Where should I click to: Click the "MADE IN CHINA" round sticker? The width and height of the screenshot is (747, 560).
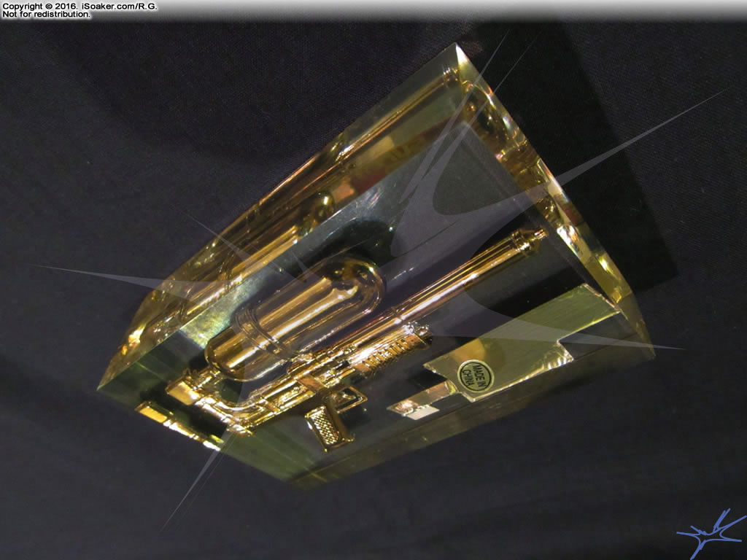coord(475,376)
